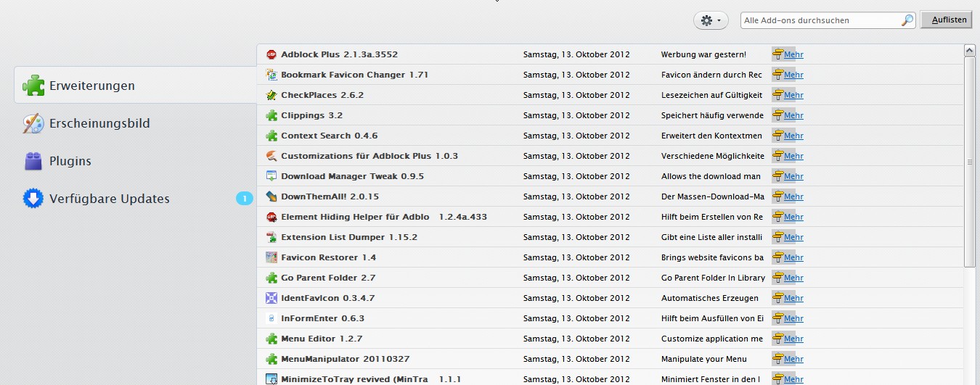Click the Customizations für Adblock Plus icon
980x385 pixels.
pyautogui.click(x=271, y=156)
